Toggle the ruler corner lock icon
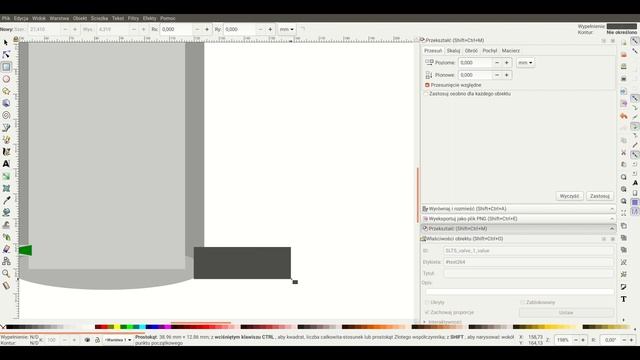 [x=16, y=39]
